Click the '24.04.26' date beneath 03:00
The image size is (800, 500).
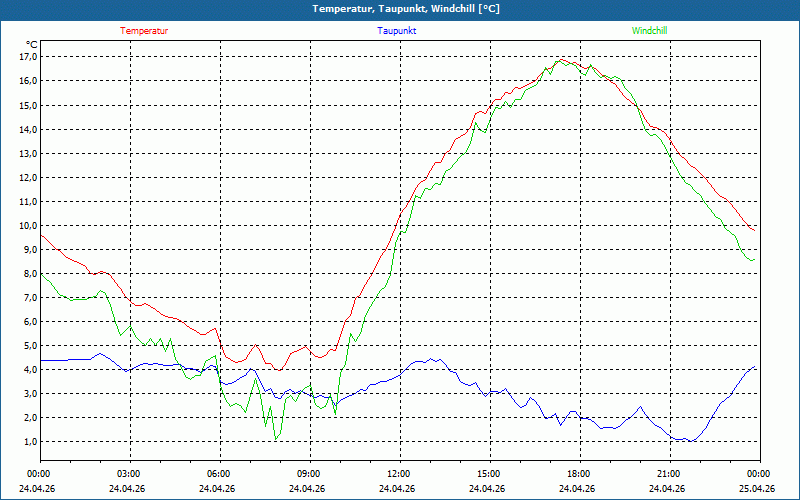[x=127, y=488]
